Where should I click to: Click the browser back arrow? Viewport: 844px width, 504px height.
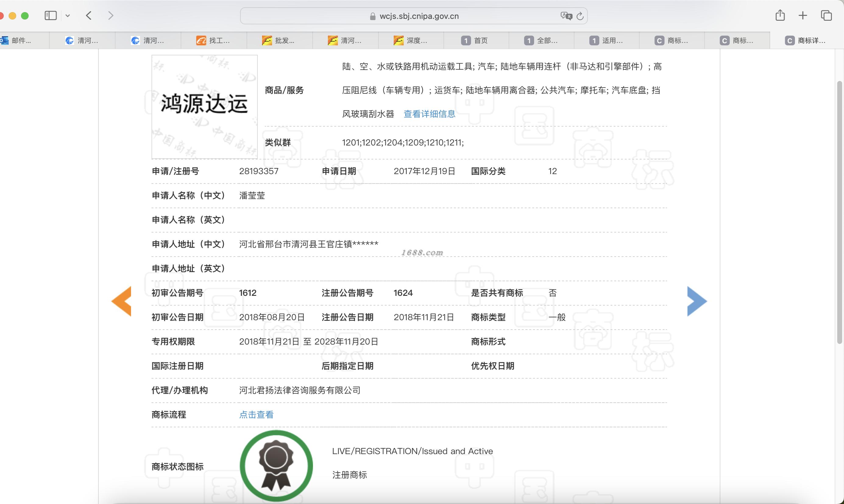point(89,16)
